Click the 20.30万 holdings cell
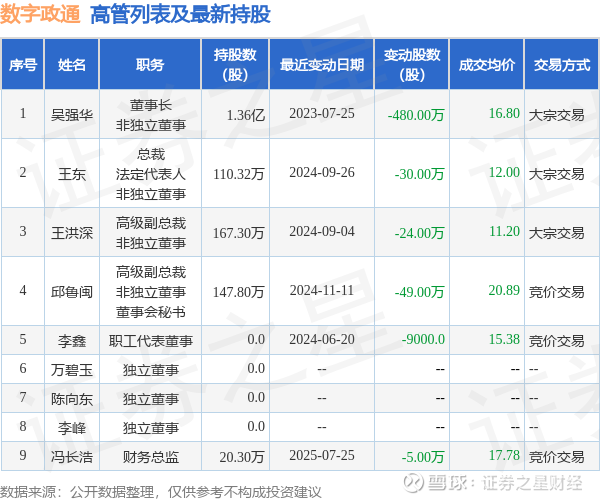 242,457
